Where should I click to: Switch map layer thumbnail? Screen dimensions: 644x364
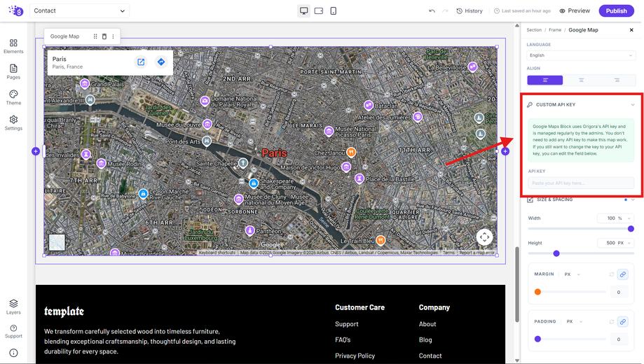coord(57,242)
